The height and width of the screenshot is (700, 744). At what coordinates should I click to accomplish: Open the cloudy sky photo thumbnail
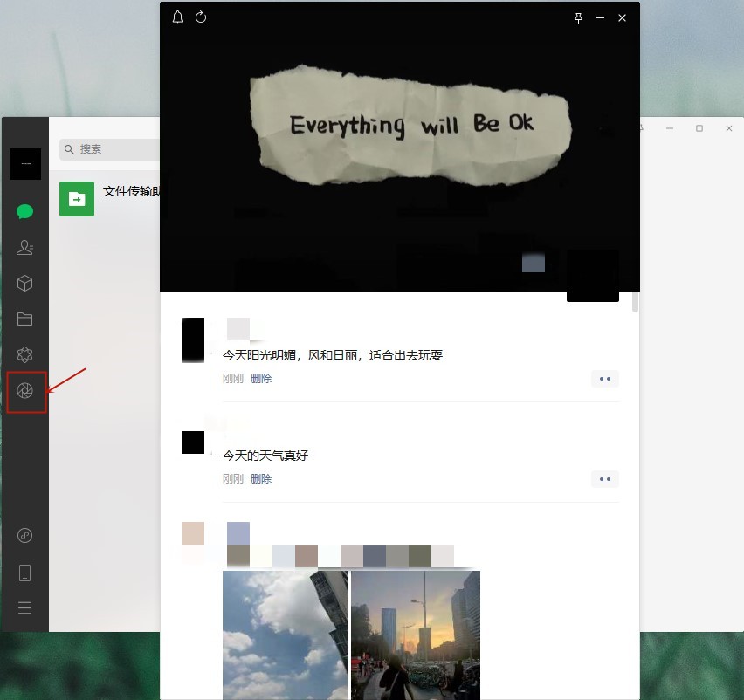pyautogui.click(x=285, y=635)
